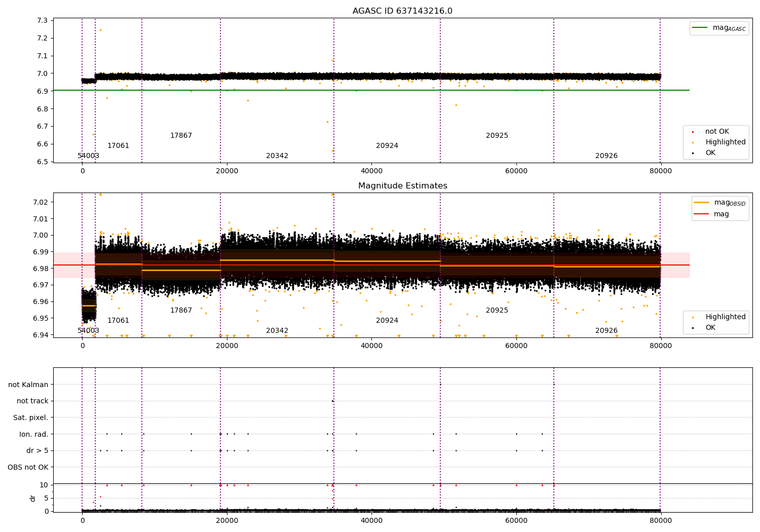Click the title 'AGASC ID 637143216.0'
Screen dimensions: 760x532
coord(402,11)
